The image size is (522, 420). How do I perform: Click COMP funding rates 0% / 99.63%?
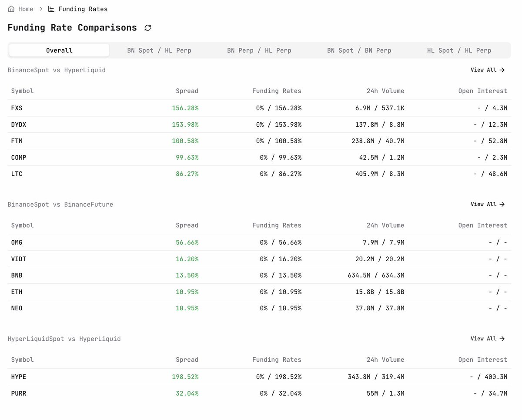point(281,158)
